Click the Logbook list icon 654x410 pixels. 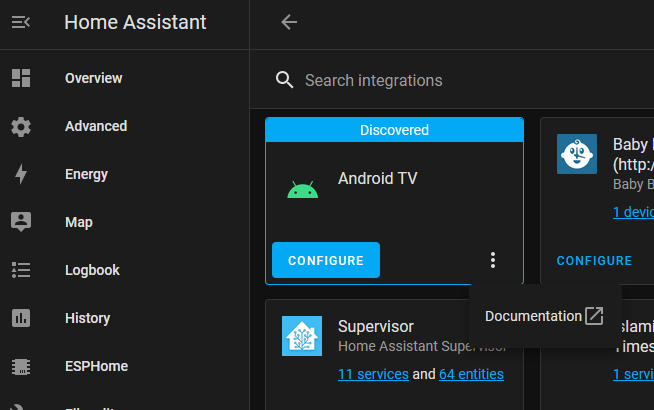(x=21, y=270)
